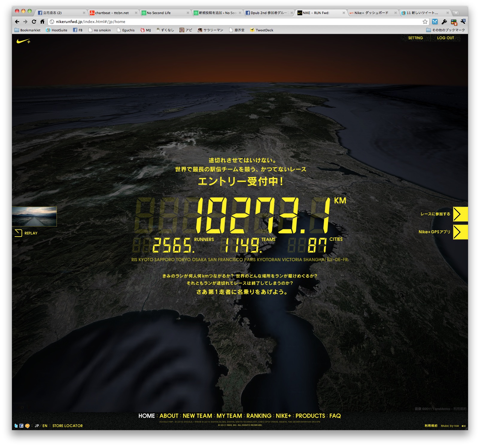Open the MY TEAM page
This screenshot has width=480, height=448.
point(229,416)
